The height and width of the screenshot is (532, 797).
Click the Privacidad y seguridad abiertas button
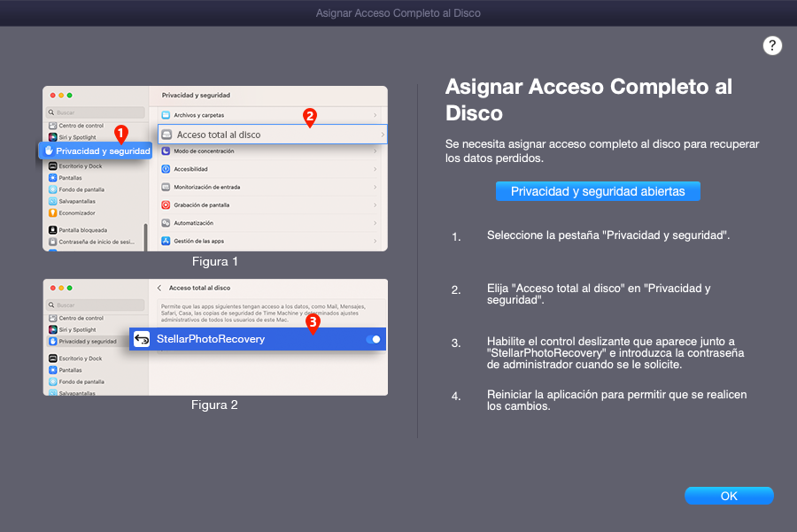(598, 191)
